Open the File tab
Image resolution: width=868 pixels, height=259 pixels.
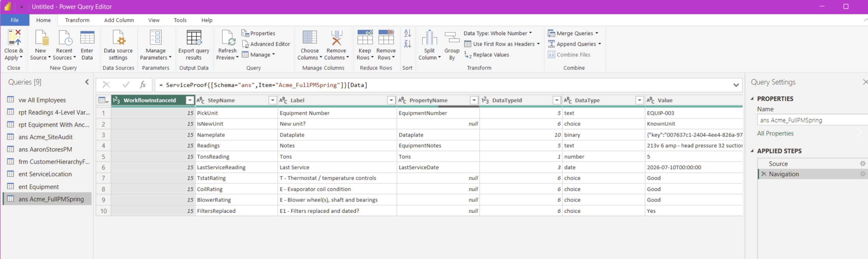point(15,20)
